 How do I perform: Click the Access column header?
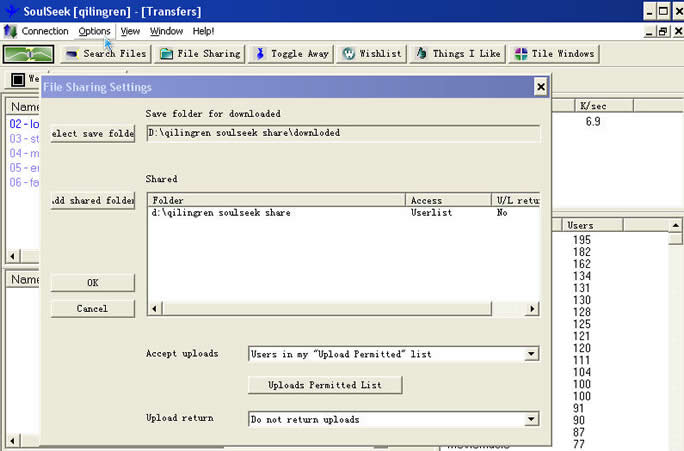(448, 200)
